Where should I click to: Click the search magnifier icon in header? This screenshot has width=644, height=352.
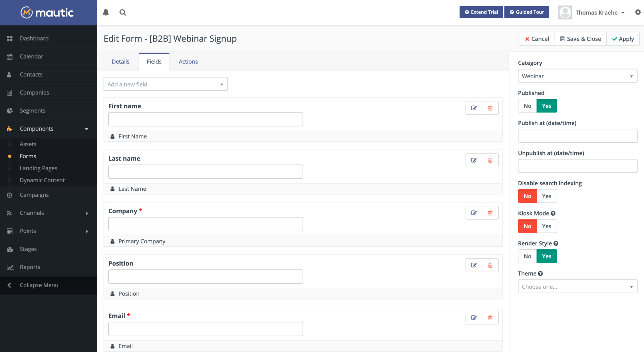tap(123, 12)
